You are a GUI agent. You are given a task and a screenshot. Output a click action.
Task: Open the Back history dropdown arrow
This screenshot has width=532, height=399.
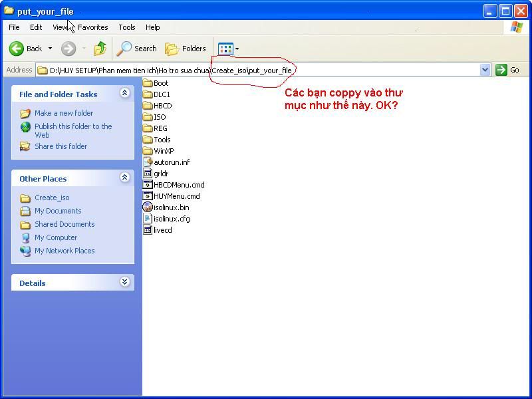coord(51,49)
